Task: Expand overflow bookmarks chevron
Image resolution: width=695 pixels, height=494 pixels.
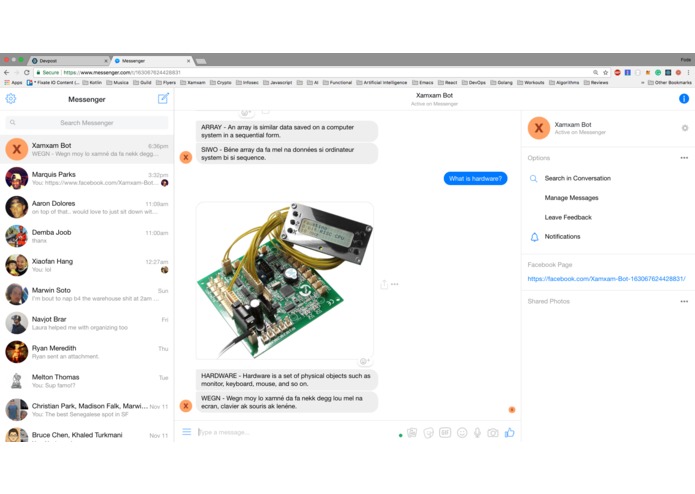Action: 642,82
